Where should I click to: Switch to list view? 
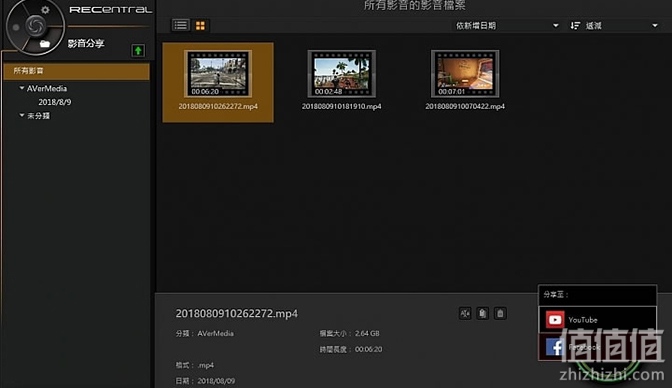pos(180,25)
